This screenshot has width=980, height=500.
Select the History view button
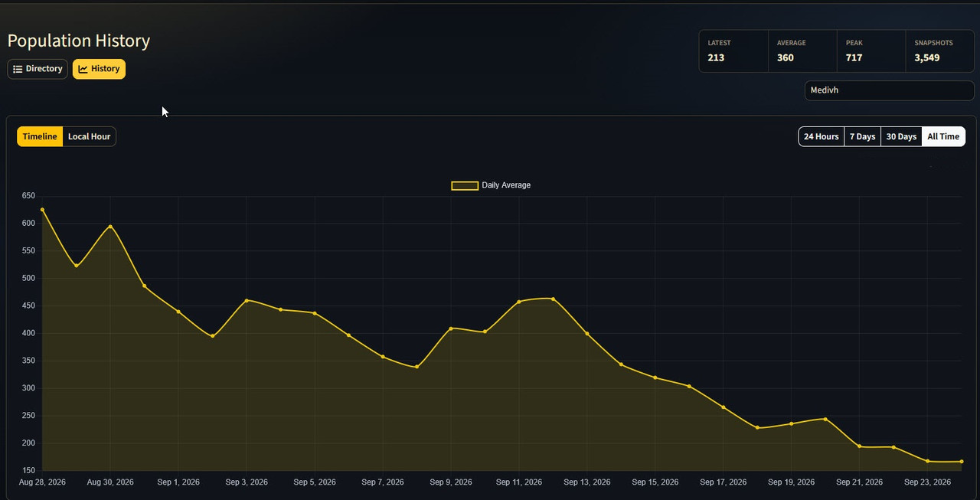pos(99,69)
